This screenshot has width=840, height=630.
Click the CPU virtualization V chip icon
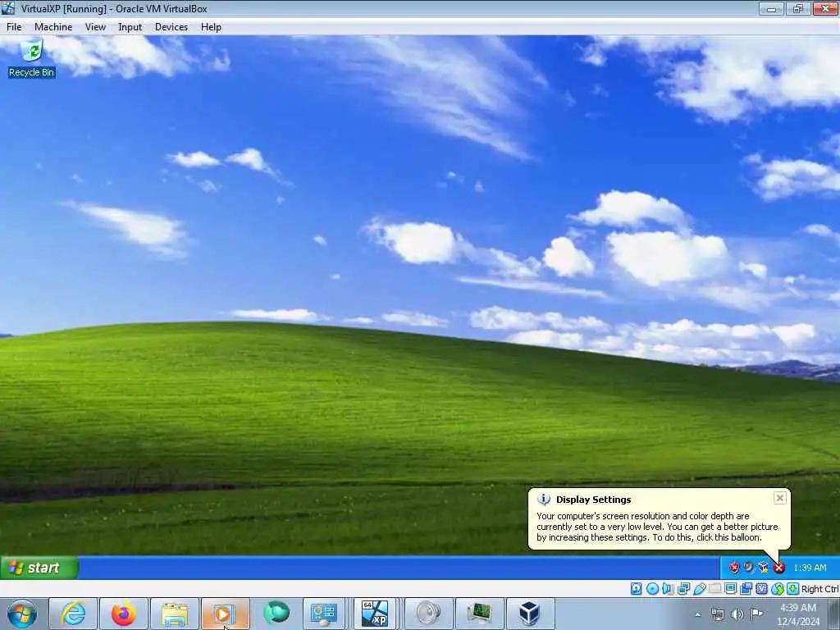762,589
